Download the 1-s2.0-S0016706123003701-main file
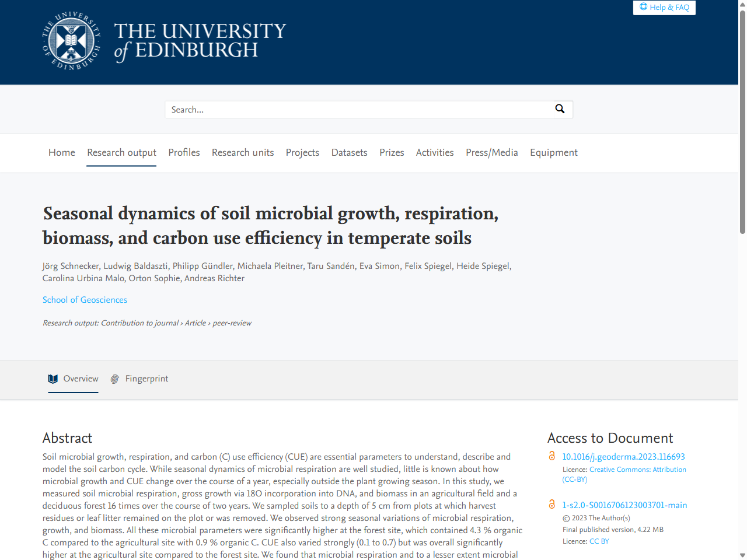Image resolution: width=747 pixels, height=560 pixels. pos(624,505)
